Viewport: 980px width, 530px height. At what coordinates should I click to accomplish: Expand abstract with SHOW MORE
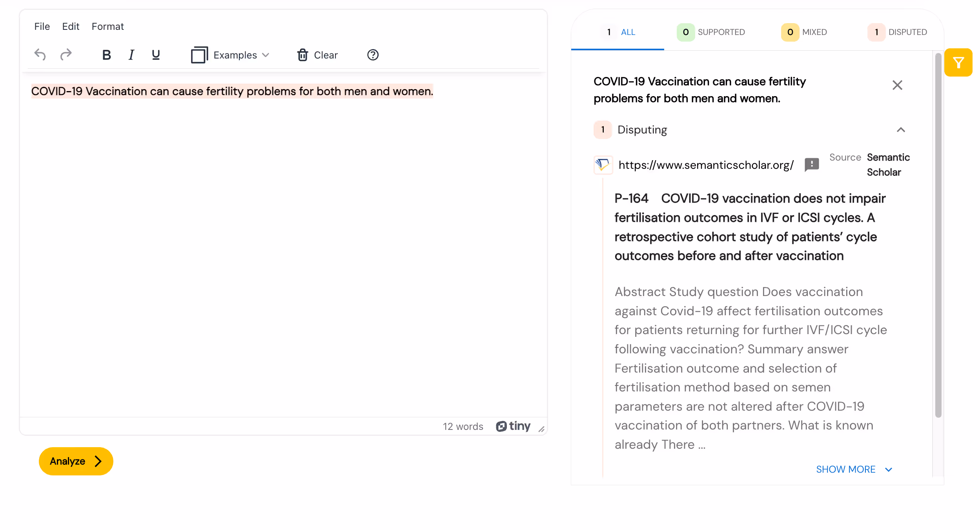[x=854, y=469]
